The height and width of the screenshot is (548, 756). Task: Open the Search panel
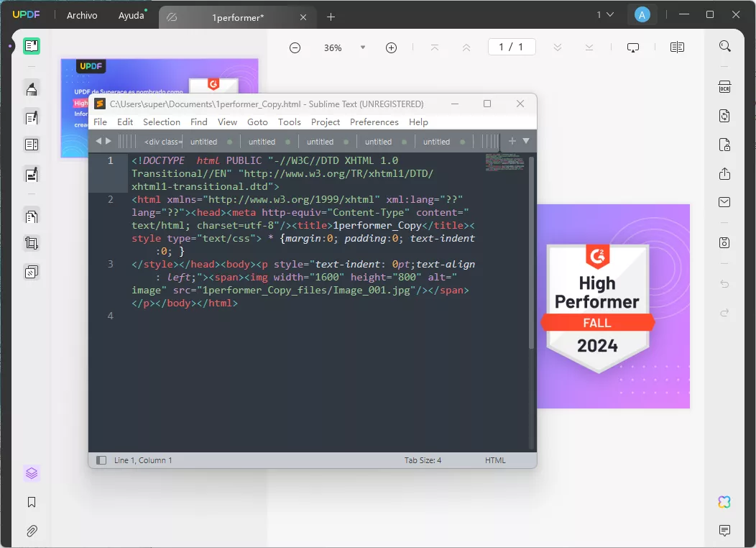click(724, 45)
